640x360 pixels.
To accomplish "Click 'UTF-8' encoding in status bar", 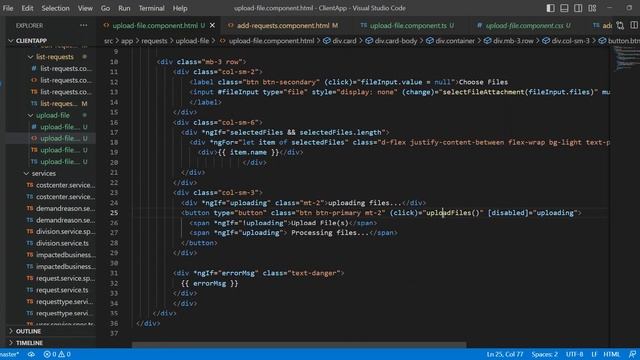I will (x=574, y=354).
